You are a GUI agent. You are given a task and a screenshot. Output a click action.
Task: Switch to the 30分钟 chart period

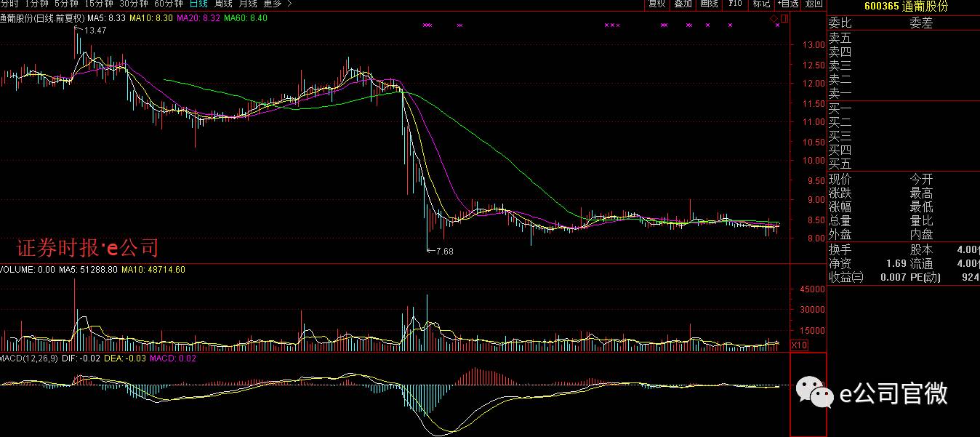134,4
